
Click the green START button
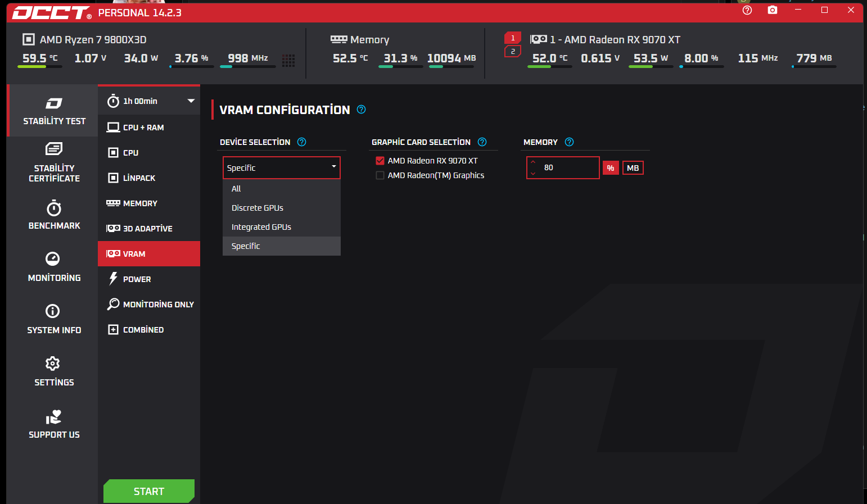[x=149, y=491]
